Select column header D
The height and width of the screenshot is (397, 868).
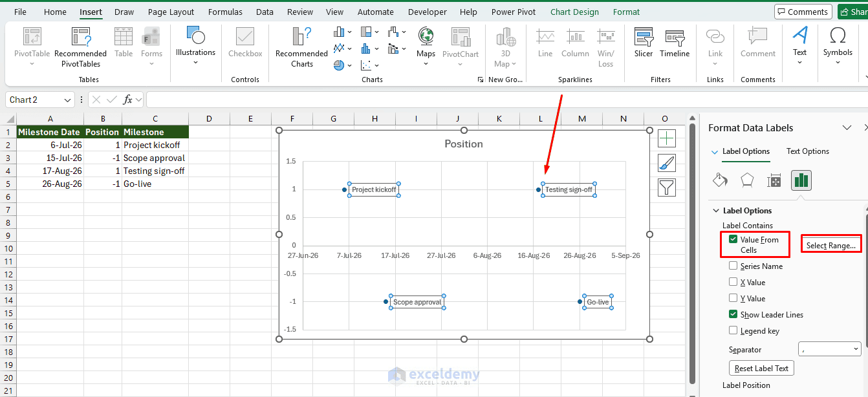(x=209, y=118)
